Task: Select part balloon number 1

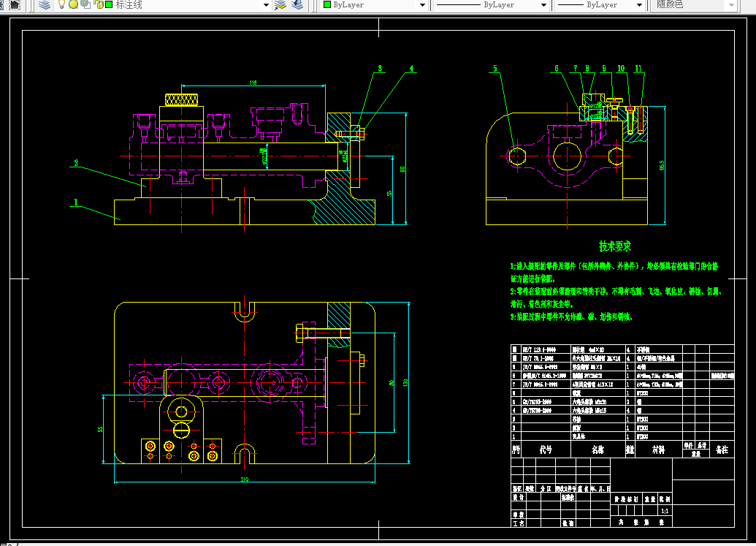Action: point(76,202)
